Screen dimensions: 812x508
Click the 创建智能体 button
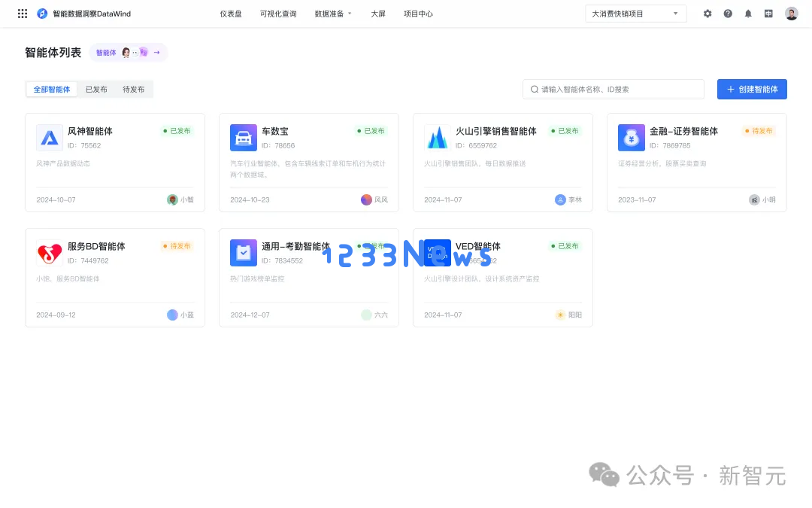click(752, 89)
